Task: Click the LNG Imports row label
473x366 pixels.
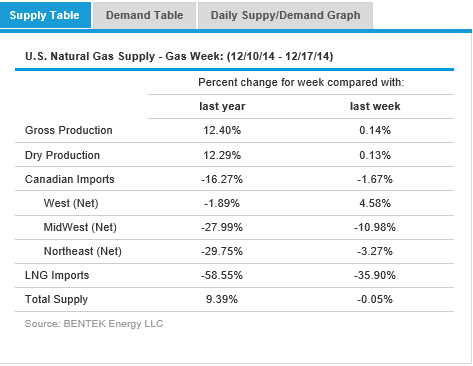Action: click(57, 275)
